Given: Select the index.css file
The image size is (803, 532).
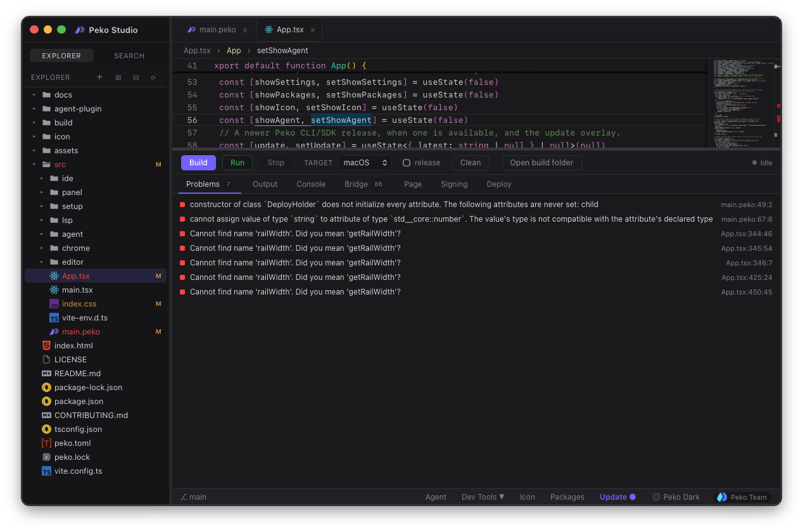Looking at the screenshot, I should tap(96, 304).
